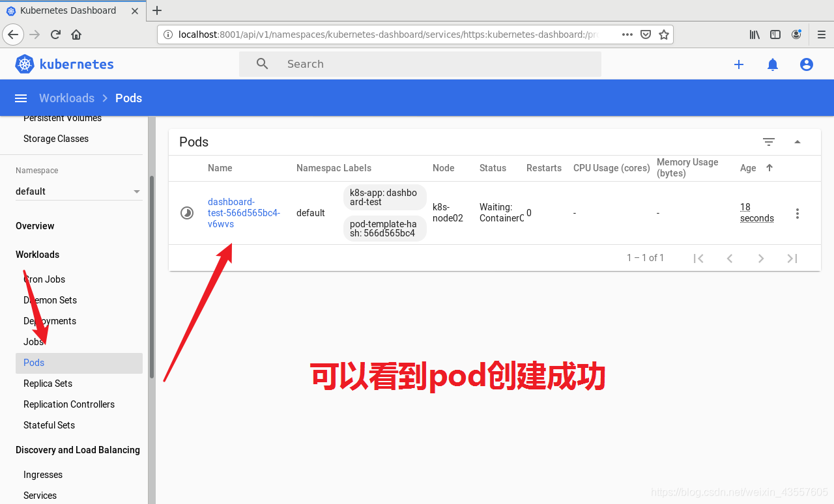Switch to the Kubernetes Dashboard browser tab

pos(68,10)
